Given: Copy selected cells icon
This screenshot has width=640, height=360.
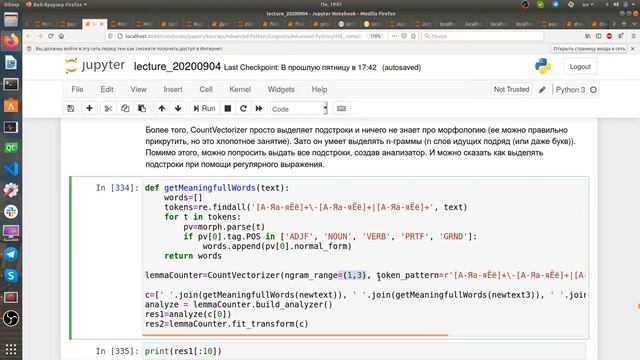Looking at the screenshot, I should pos(125,109).
